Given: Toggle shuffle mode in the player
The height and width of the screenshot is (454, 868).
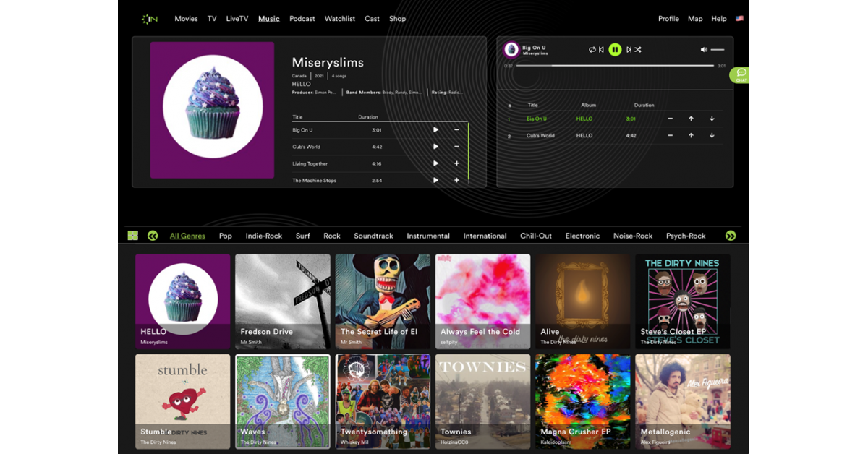Looking at the screenshot, I should coord(638,50).
